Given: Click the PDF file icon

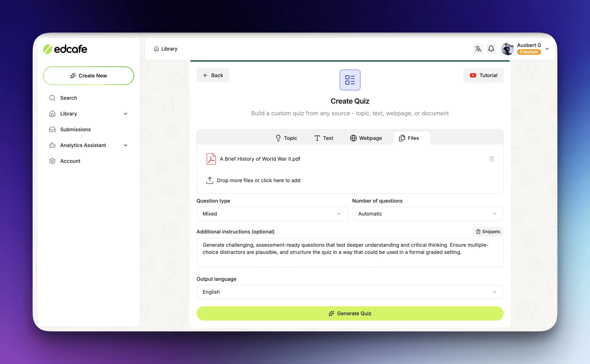Looking at the screenshot, I should pos(211,159).
